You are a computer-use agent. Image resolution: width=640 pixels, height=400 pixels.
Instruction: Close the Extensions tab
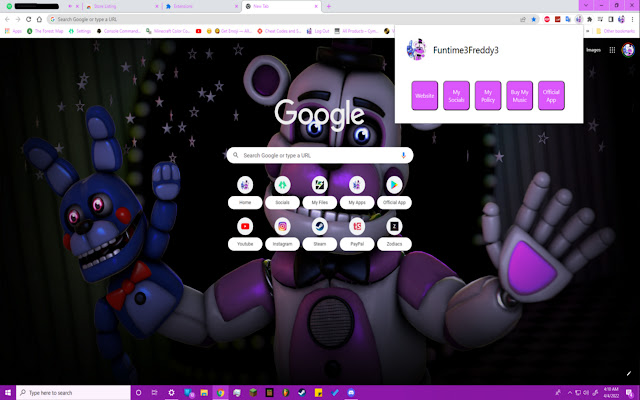tap(236, 6)
